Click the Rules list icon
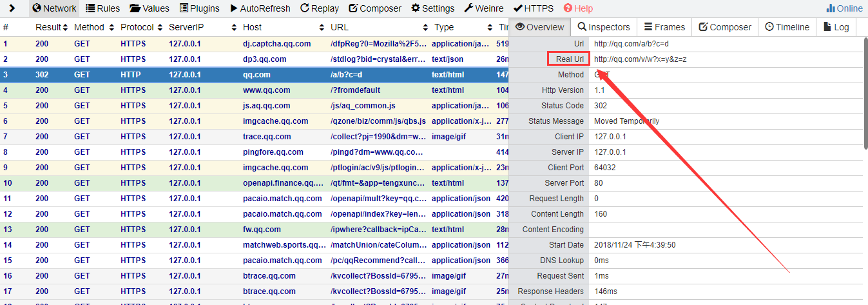This screenshot has width=868, height=305. click(90, 8)
